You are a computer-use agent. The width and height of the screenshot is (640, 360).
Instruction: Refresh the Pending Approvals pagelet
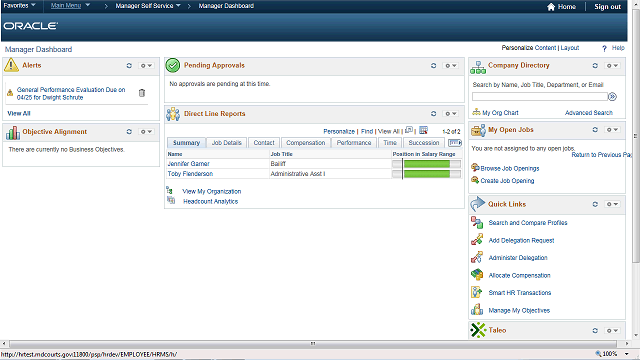coord(433,65)
